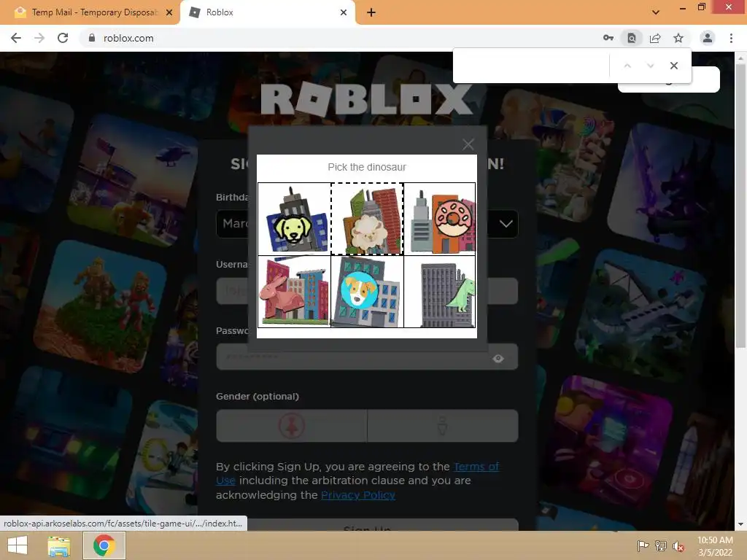Open the Privacy Policy link
The width and height of the screenshot is (747, 560).
(x=358, y=495)
